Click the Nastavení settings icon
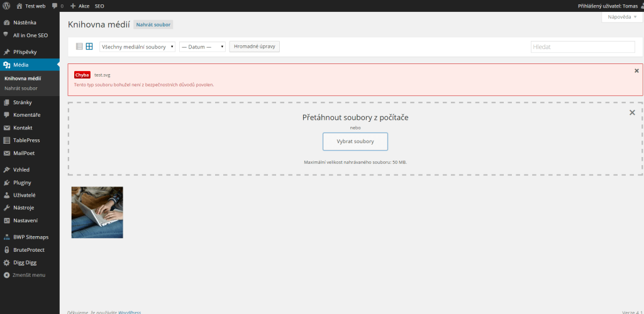The height and width of the screenshot is (314, 644). [6, 220]
